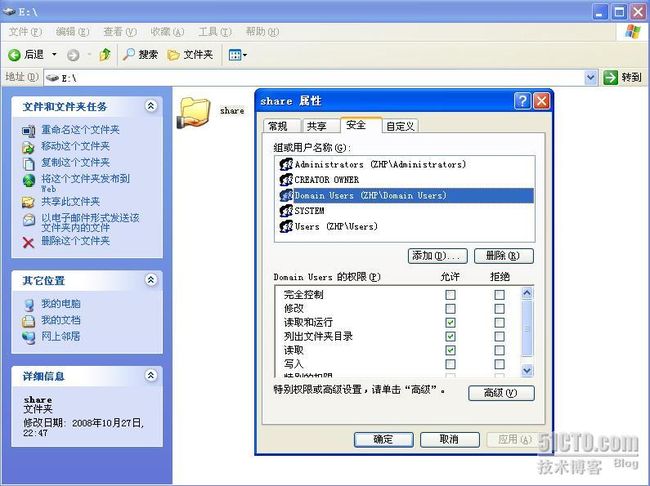Click the e-mail files envelope icon
Screen dimensions: 650x486
[29, 219]
